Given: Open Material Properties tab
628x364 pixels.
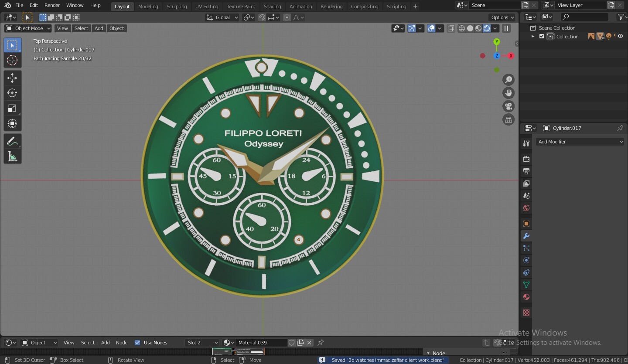Looking at the screenshot, I should (526, 297).
